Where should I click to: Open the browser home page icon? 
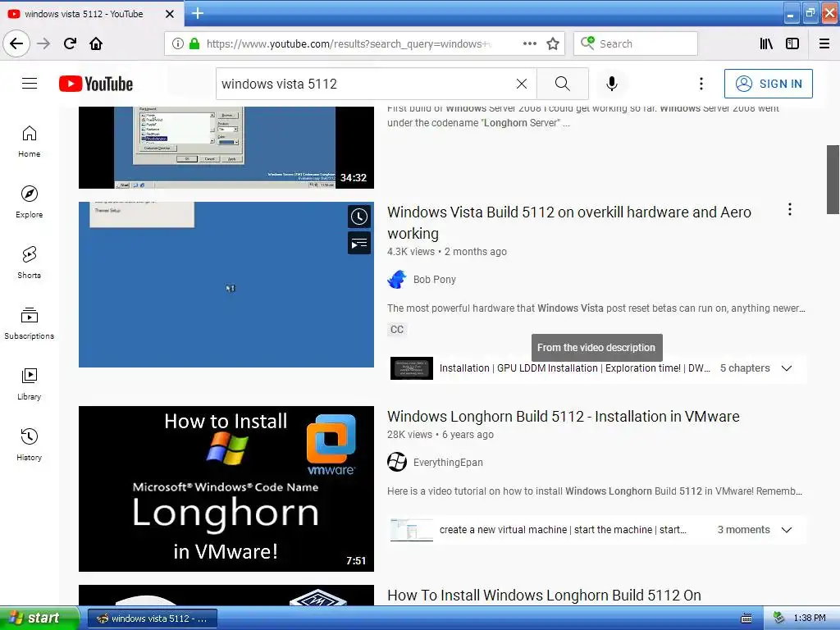click(x=96, y=43)
